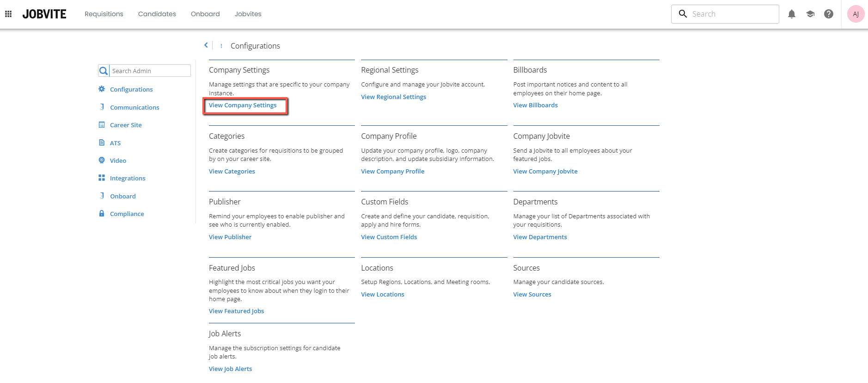The width and height of the screenshot is (868, 383).
Task: Go to the Candidates tab
Action: point(157,14)
